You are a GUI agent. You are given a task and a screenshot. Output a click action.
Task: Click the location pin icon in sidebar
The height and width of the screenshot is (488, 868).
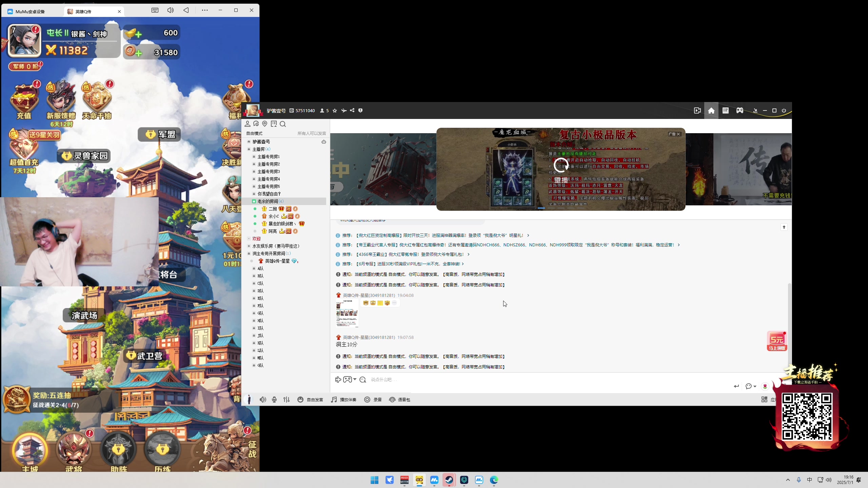(x=265, y=124)
